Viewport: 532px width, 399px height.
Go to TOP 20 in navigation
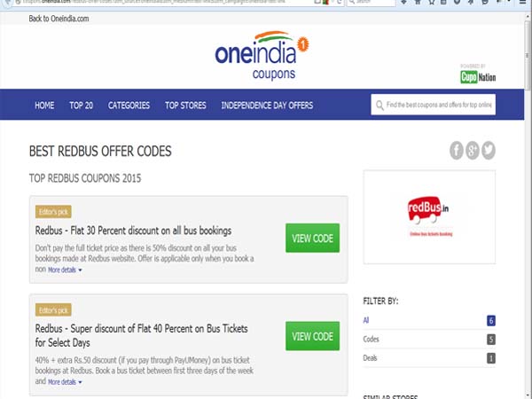(82, 106)
